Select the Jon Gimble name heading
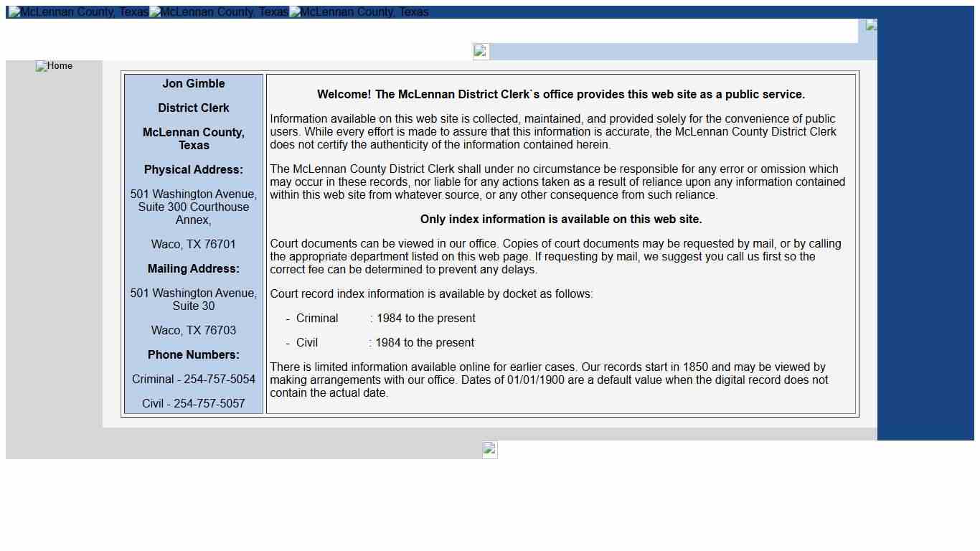The width and height of the screenshot is (980, 551). coord(194,84)
